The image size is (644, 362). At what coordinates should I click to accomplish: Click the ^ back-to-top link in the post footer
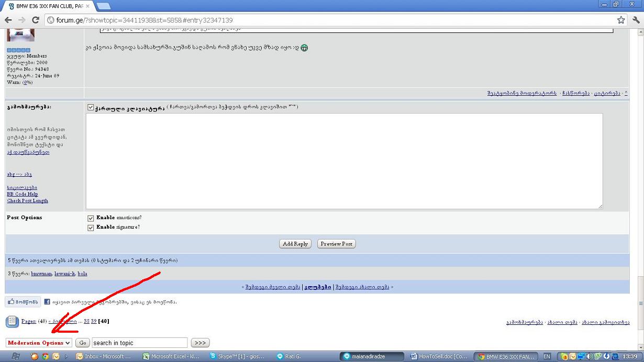[x=626, y=93]
